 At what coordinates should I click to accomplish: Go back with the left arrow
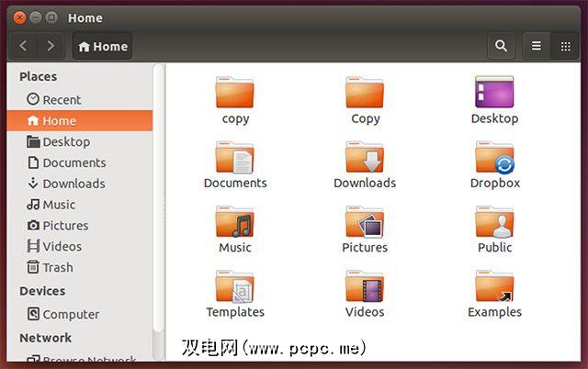pos(23,46)
